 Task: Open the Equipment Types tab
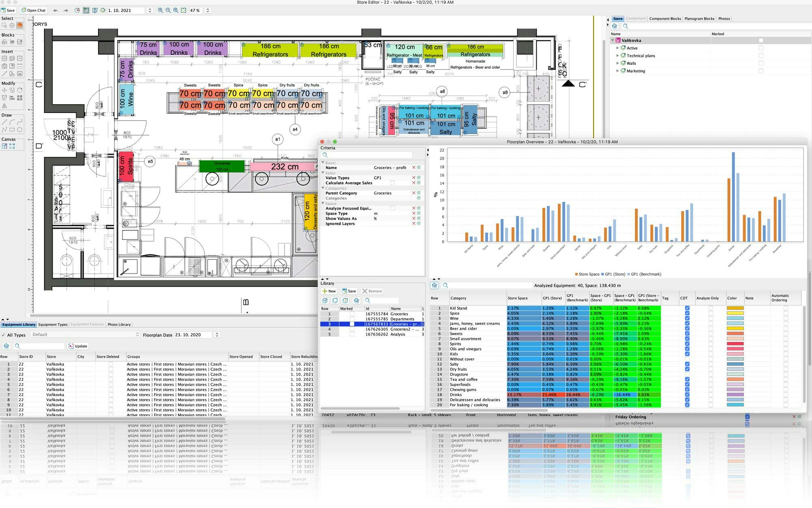click(x=53, y=324)
